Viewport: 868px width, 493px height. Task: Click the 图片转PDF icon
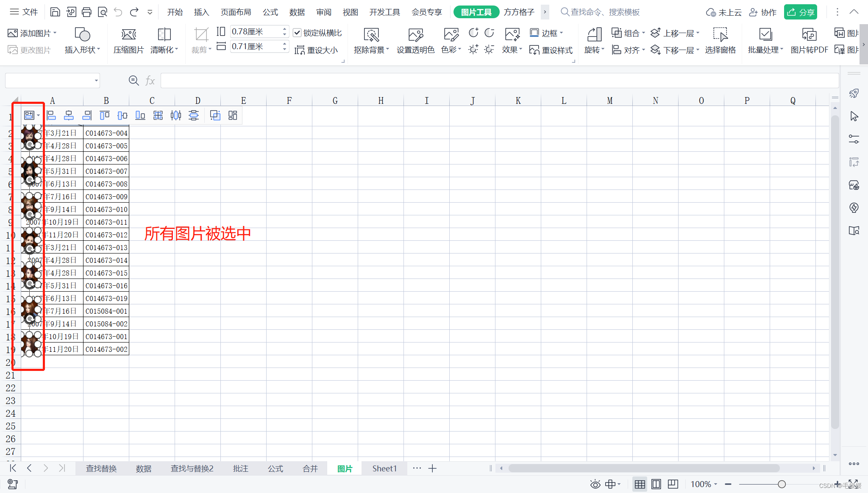pos(809,35)
